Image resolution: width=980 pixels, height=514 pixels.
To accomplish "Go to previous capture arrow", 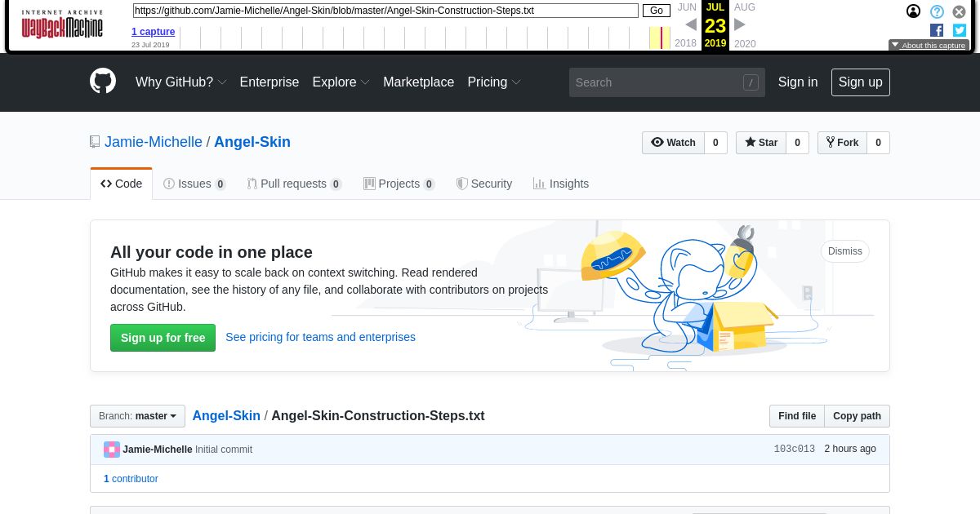I will pos(691,24).
